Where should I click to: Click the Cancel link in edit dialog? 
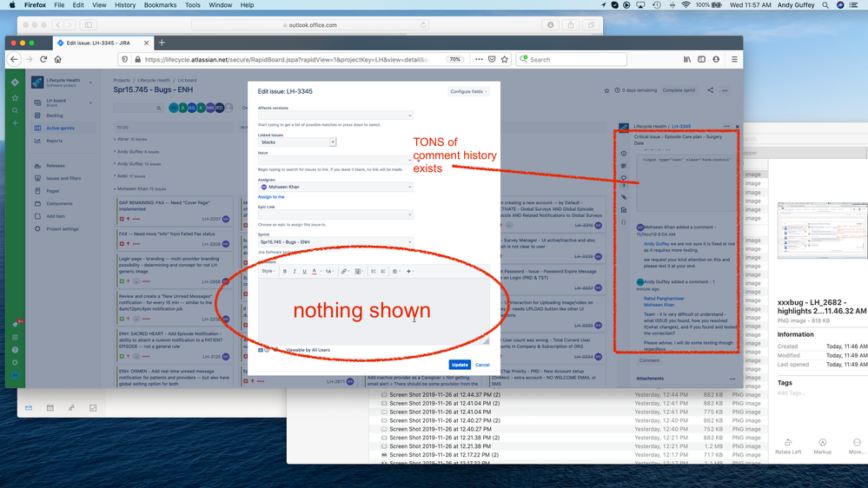point(482,365)
